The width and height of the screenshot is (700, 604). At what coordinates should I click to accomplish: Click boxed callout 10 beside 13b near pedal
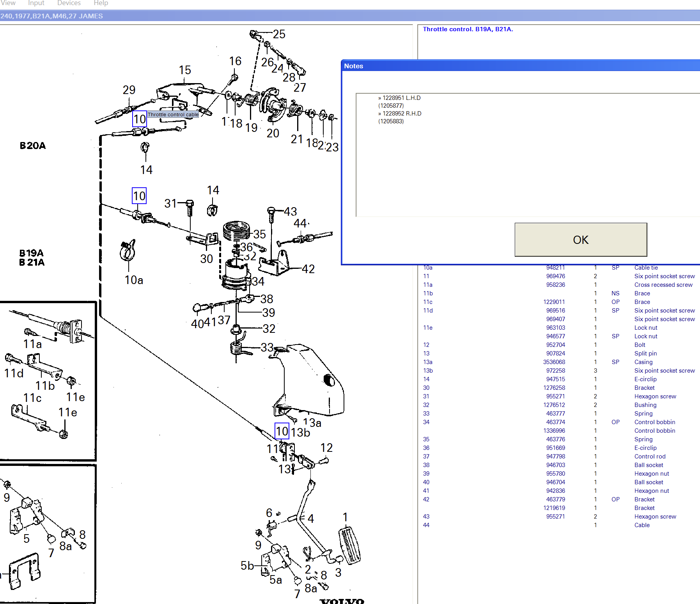tap(282, 431)
